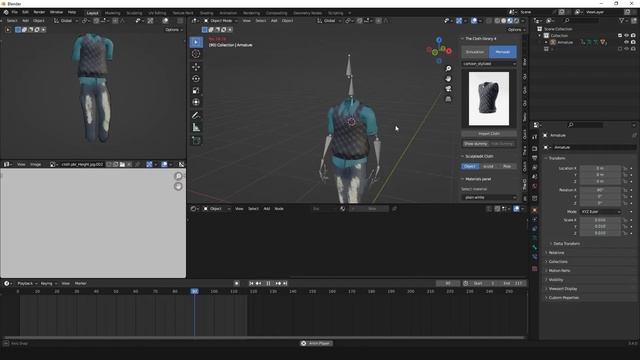Toggle the camera view icon

coord(448,89)
